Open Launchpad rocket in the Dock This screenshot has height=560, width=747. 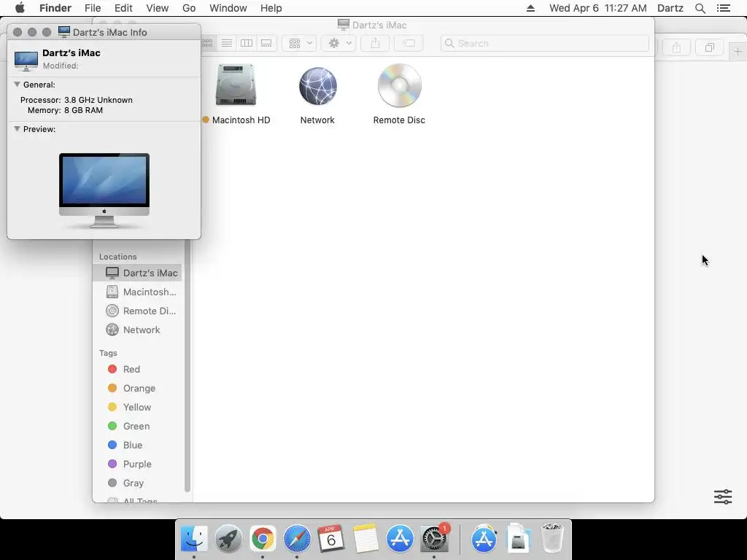click(228, 539)
